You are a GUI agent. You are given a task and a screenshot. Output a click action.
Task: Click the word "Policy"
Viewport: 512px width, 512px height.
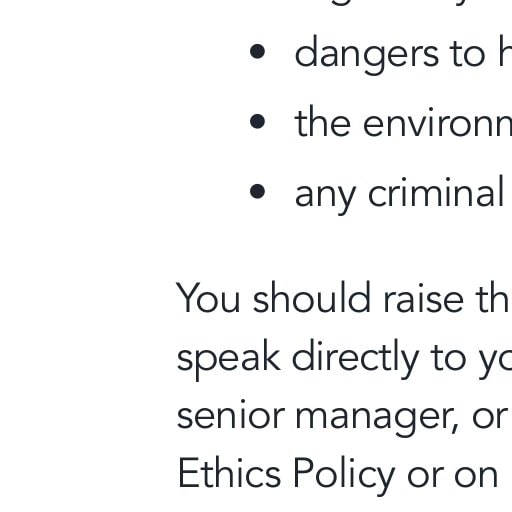(x=344, y=475)
